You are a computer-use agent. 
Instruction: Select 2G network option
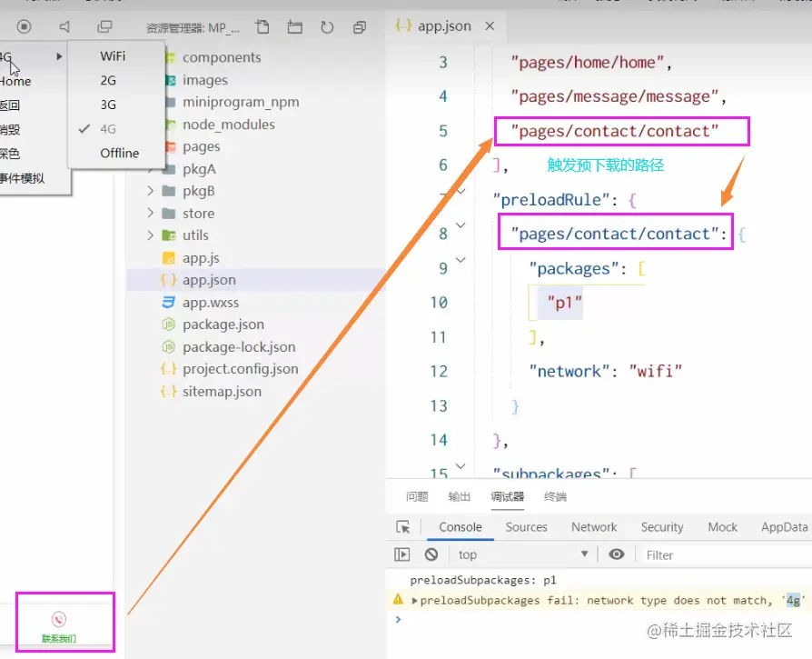(108, 80)
